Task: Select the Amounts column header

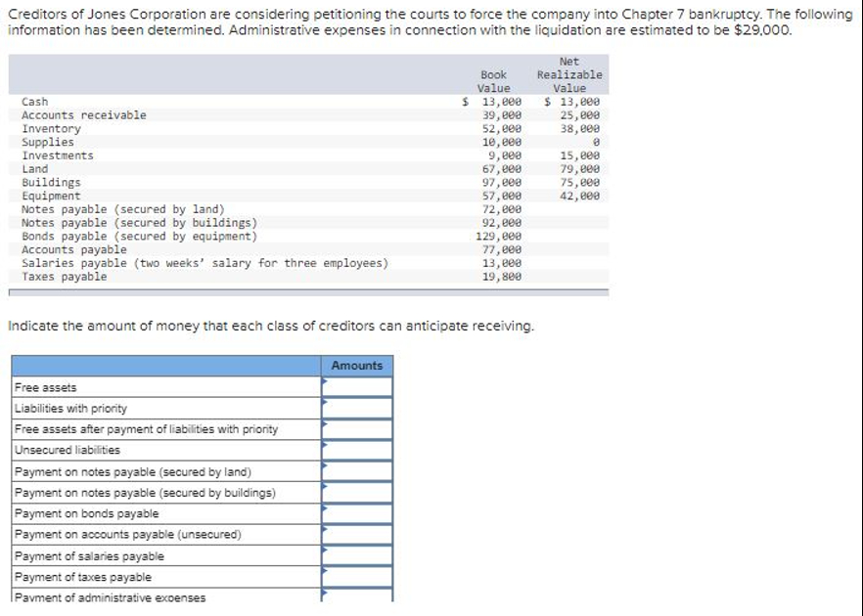Action: pyautogui.click(x=355, y=365)
